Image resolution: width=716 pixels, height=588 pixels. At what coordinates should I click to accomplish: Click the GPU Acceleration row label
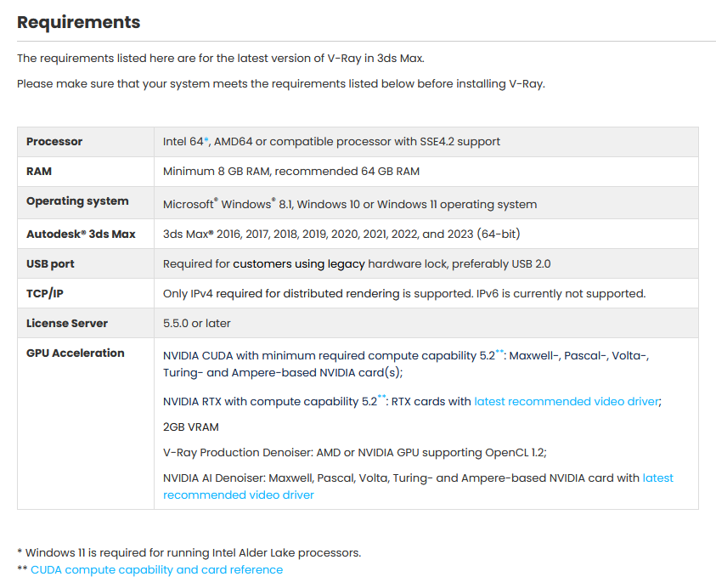[76, 353]
